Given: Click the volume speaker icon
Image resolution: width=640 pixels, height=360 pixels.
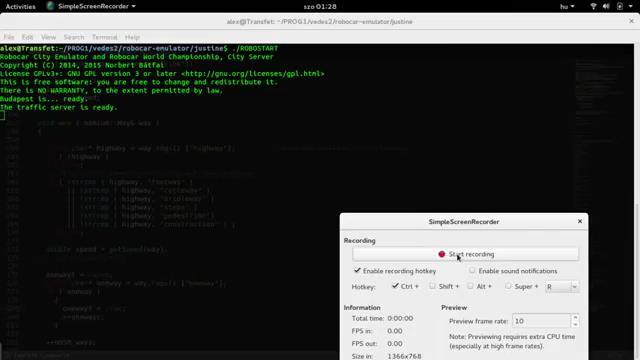Looking at the screenshot, I should [606, 7].
